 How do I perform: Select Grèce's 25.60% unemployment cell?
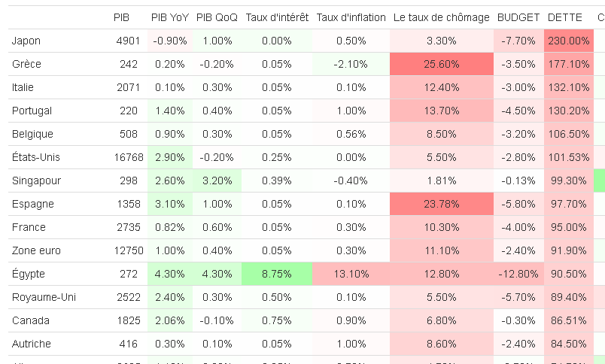tap(441, 64)
